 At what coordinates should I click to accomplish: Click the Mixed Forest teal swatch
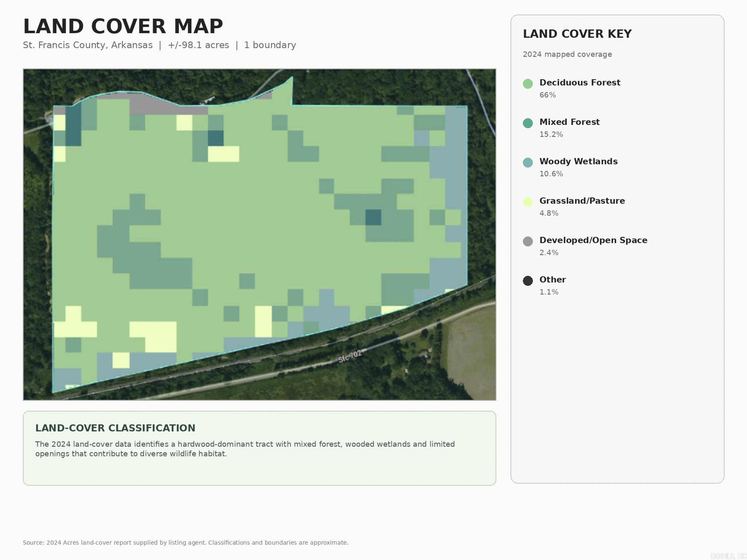point(528,123)
